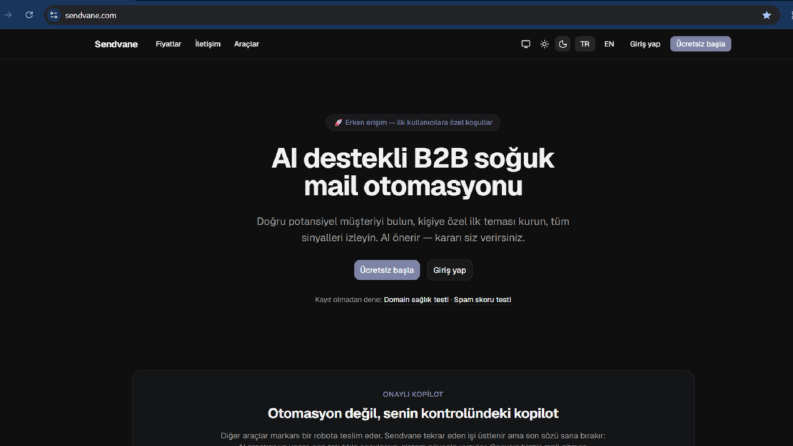Open Fiyatlar in the navigation
The image size is (793, 446).
pos(168,44)
